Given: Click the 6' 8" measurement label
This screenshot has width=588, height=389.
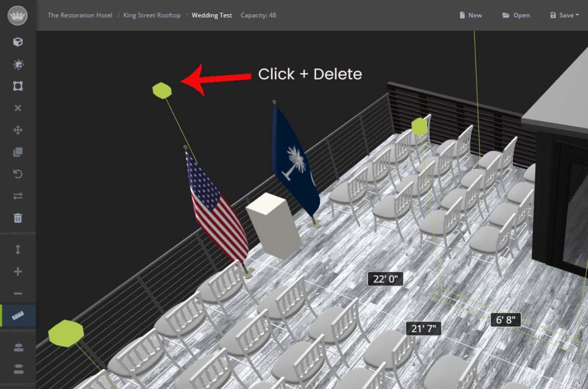Looking at the screenshot, I should [505, 320].
